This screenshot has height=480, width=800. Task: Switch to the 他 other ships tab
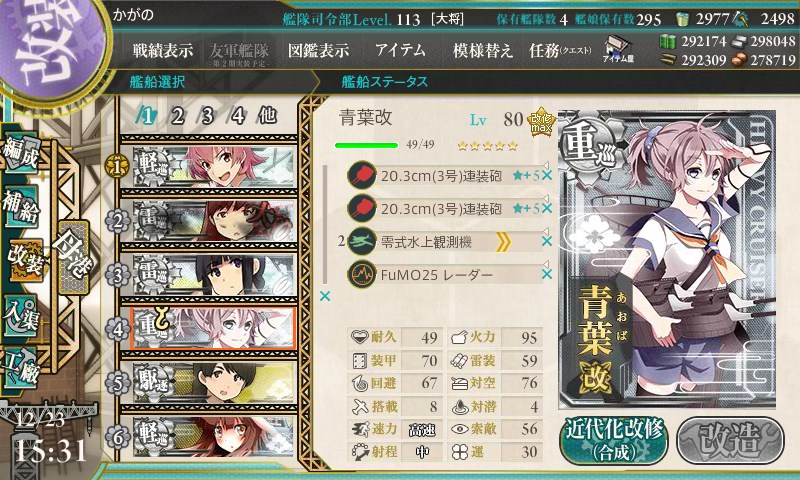tap(267, 116)
